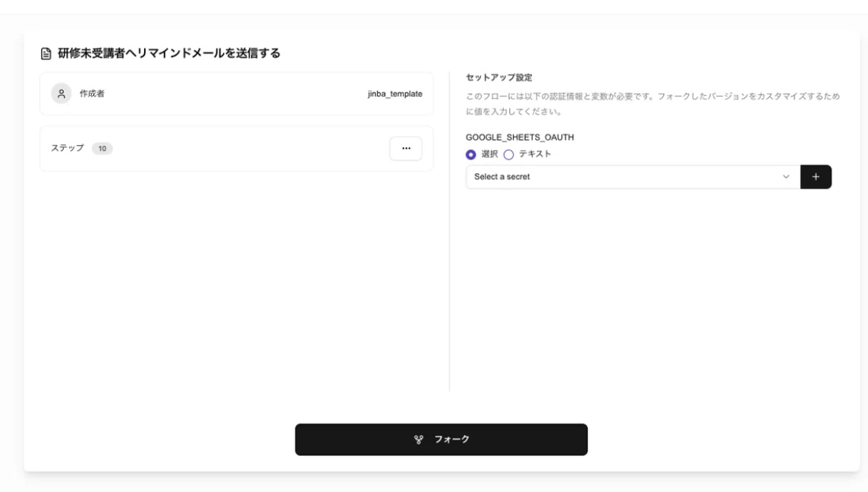868x492 pixels.
Task: Expand the chevron arrow in the secret selector
Action: pos(785,177)
